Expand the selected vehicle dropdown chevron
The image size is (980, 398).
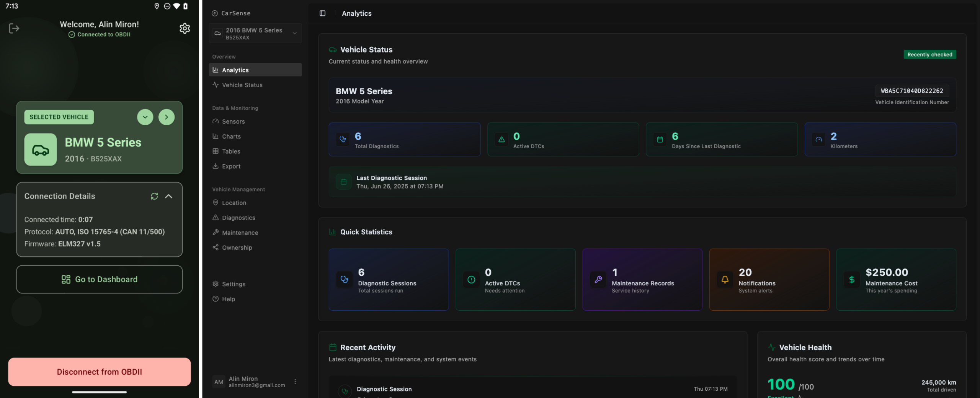[145, 117]
